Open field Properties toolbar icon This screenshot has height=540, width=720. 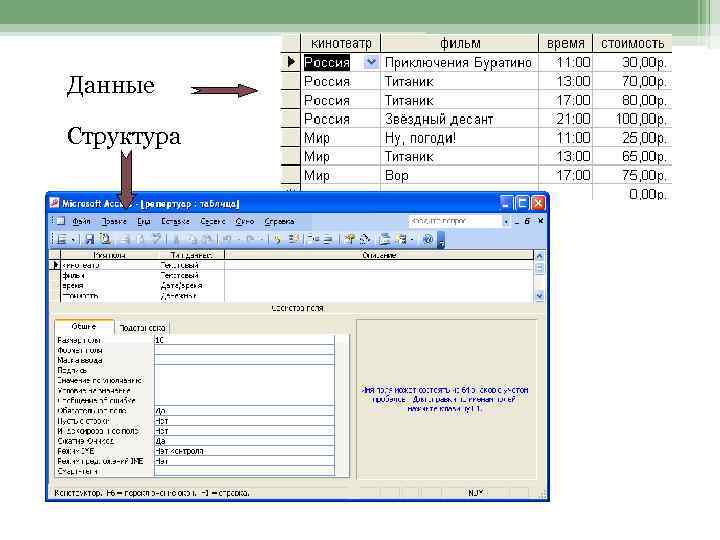point(349,239)
